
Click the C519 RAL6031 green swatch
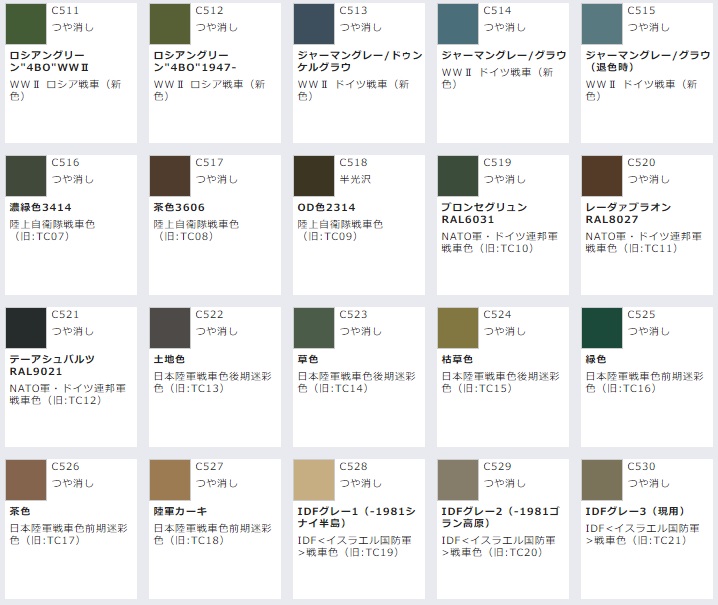[458, 176]
